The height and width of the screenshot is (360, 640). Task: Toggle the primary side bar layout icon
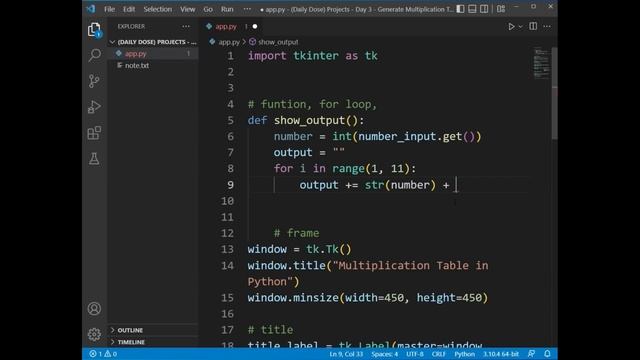point(460,9)
